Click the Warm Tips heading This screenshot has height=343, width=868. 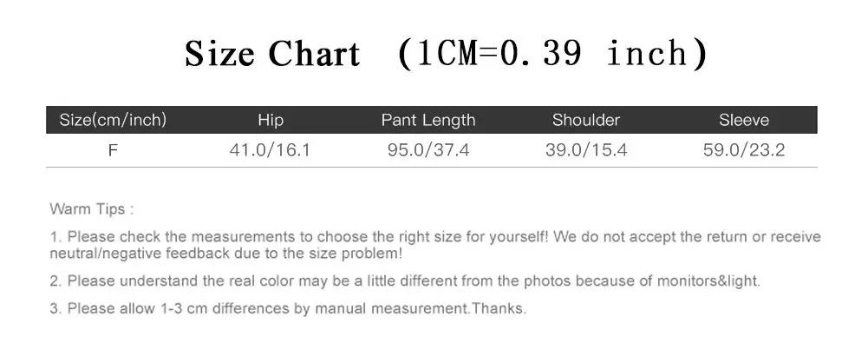92,209
